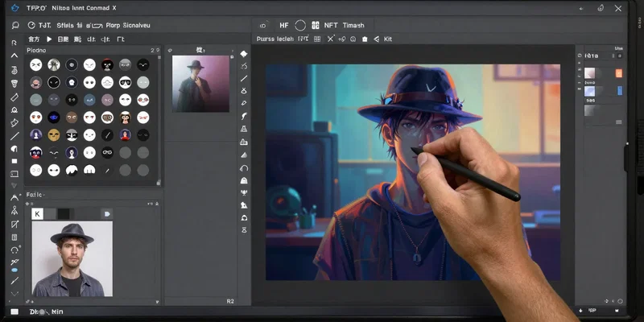The width and height of the screenshot is (644, 322).
Task: Pick the white K swatch
Action: click(x=37, y=214)
